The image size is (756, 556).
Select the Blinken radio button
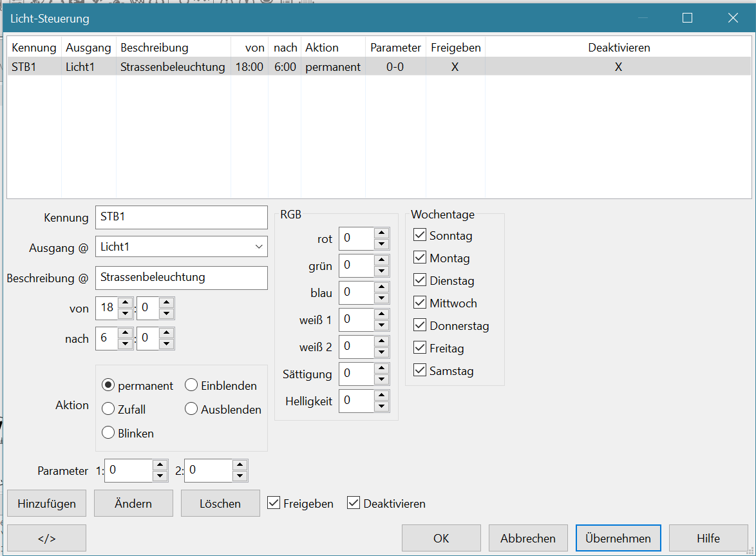tap(108, 433)
